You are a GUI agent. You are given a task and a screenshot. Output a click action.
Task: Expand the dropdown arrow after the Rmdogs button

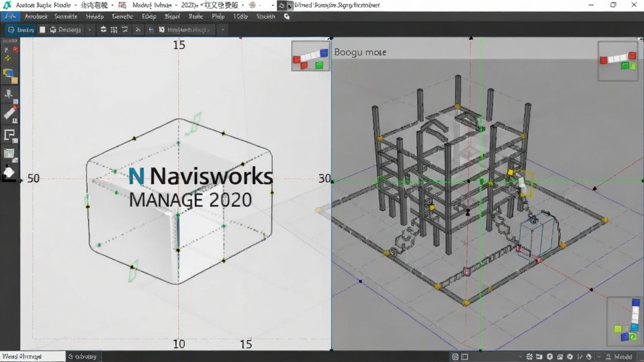(89, 30)
